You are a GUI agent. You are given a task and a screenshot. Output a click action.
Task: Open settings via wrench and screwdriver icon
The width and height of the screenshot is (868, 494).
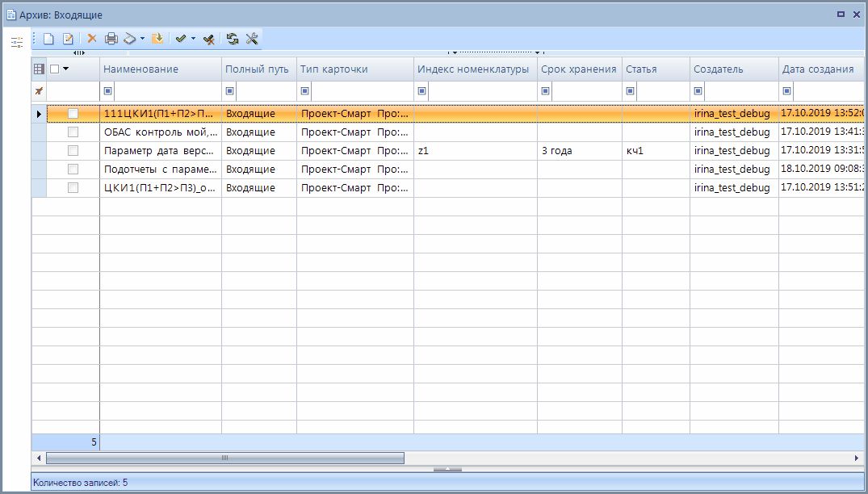tap(252, 39)
